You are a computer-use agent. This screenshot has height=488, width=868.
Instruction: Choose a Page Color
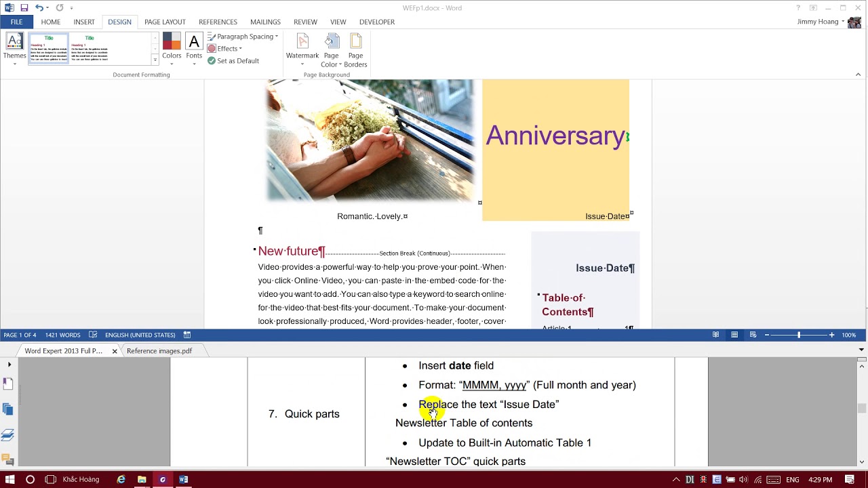pos(331,49)
